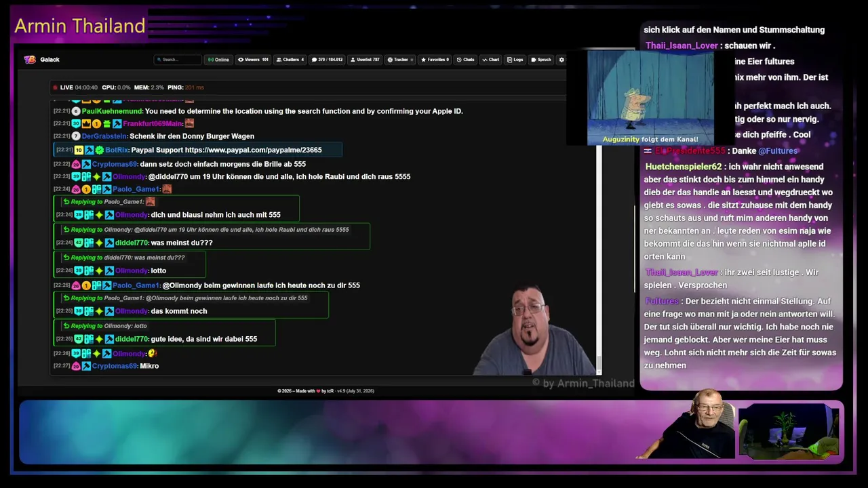Click the crown badge beside Frankfurt069Main
The image size is (868, 488).
[86, 123]
